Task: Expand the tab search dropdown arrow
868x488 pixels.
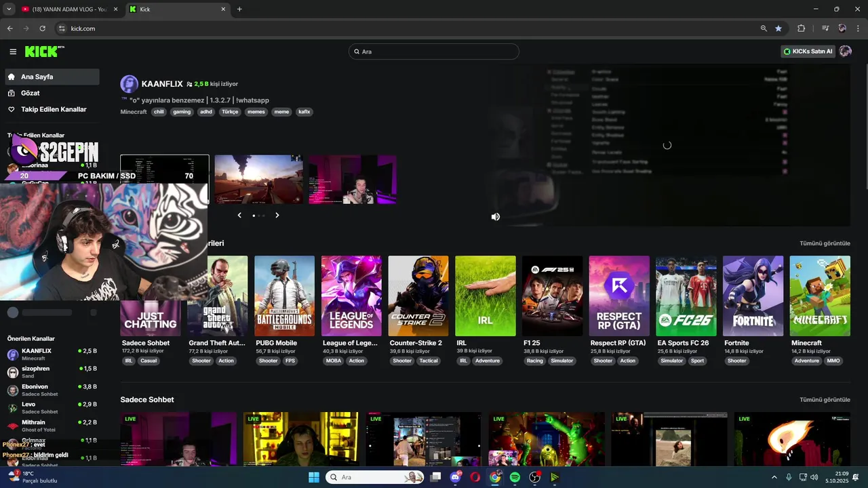Action: 8,9
